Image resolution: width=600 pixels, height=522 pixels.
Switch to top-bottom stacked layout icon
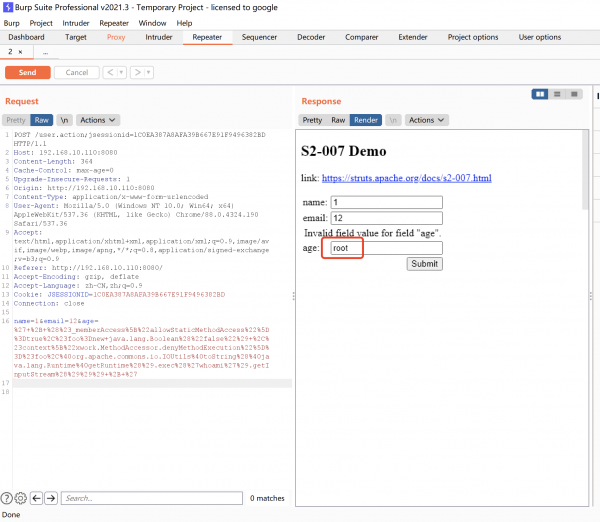point(555,94)
